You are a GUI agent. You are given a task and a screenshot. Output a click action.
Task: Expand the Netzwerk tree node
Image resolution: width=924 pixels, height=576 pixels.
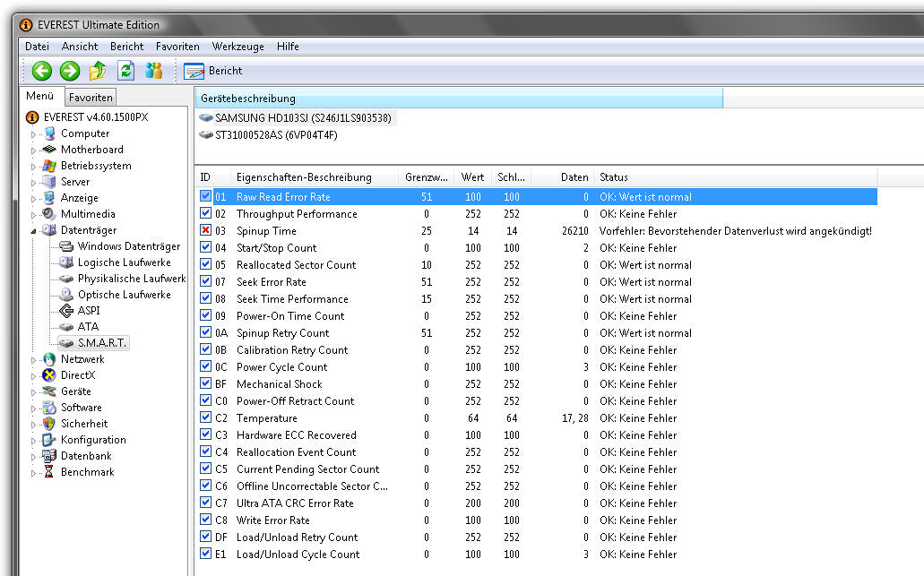point(33,360)
